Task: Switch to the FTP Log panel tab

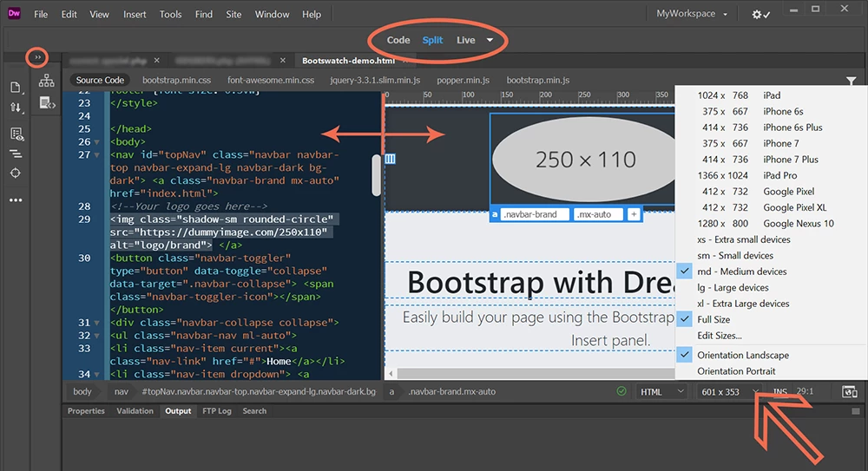Action: coord(216,411)
